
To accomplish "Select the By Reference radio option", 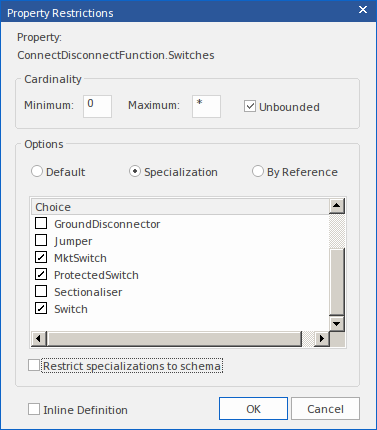I will (x=258, y=172).
